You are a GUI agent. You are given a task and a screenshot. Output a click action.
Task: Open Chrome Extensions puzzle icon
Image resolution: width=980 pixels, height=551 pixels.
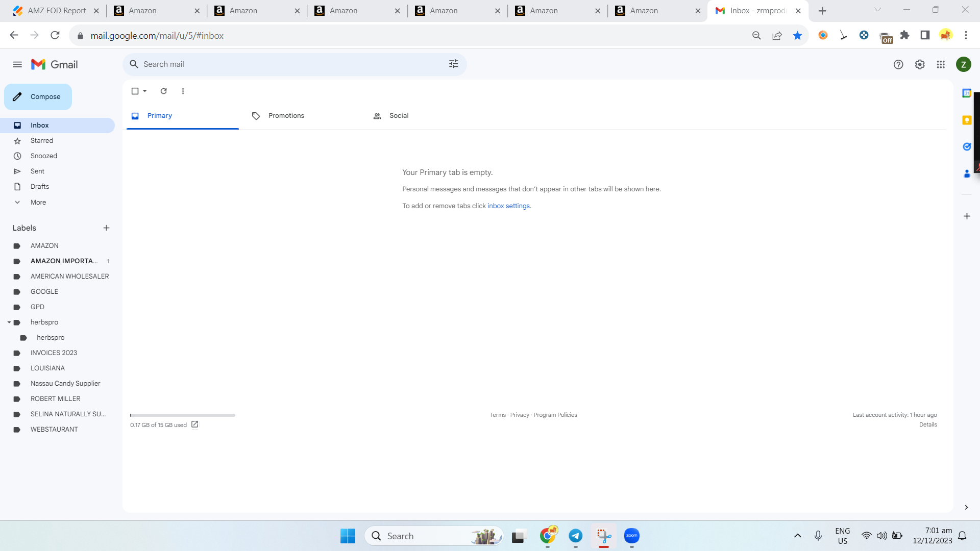(905, 35)
